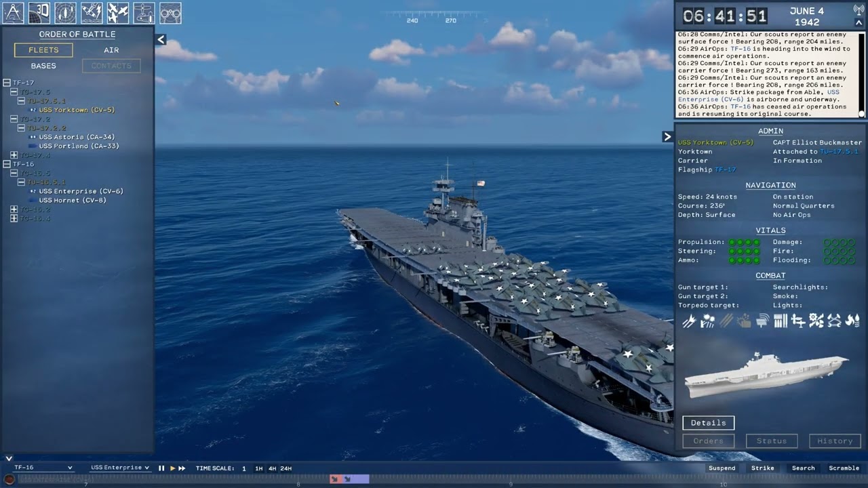868x488 pixels.
Task: Collapse the message log chevron
Action: click(x=859, y=23)
